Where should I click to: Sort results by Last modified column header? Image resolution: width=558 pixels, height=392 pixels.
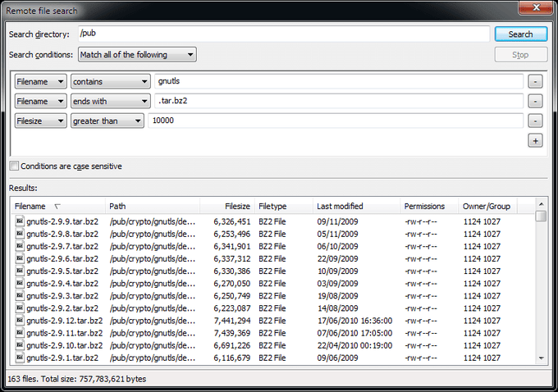[340, 206]
